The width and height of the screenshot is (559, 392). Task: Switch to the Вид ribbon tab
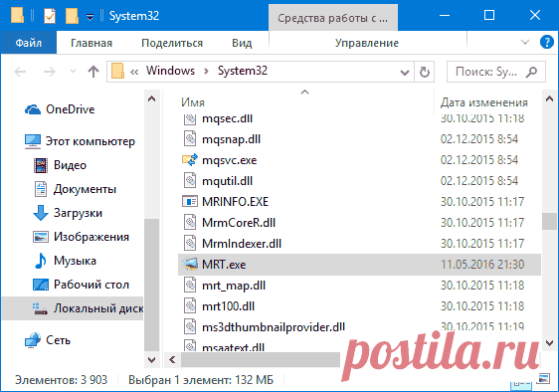242,43
